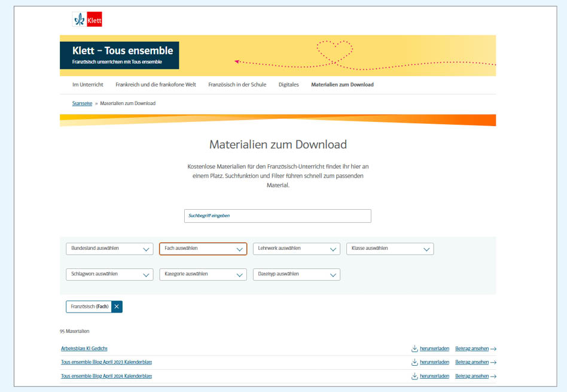Click Beitrag ansehen for April 2023 Kalenderblatt
567x392 pixels.
475,362
